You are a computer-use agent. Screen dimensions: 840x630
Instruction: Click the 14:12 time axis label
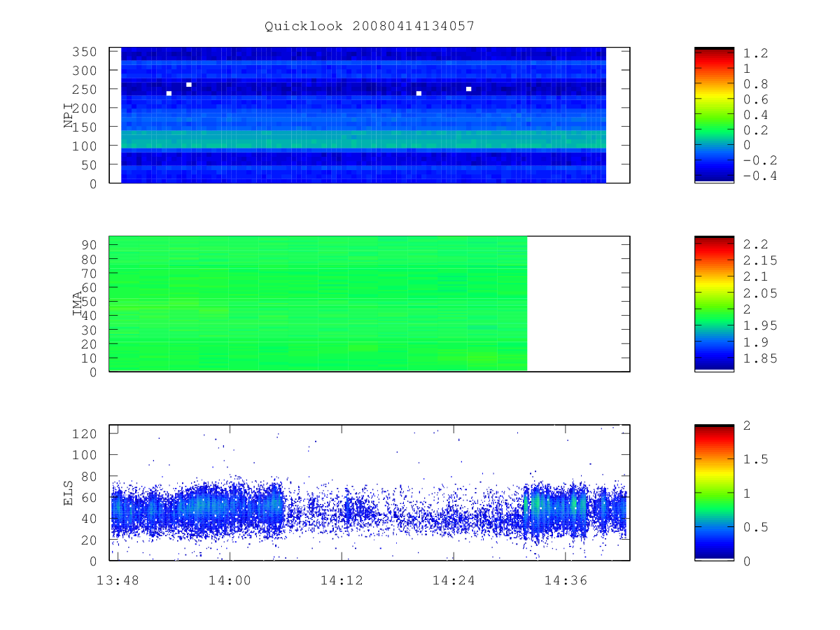click(x=342, y=580)
